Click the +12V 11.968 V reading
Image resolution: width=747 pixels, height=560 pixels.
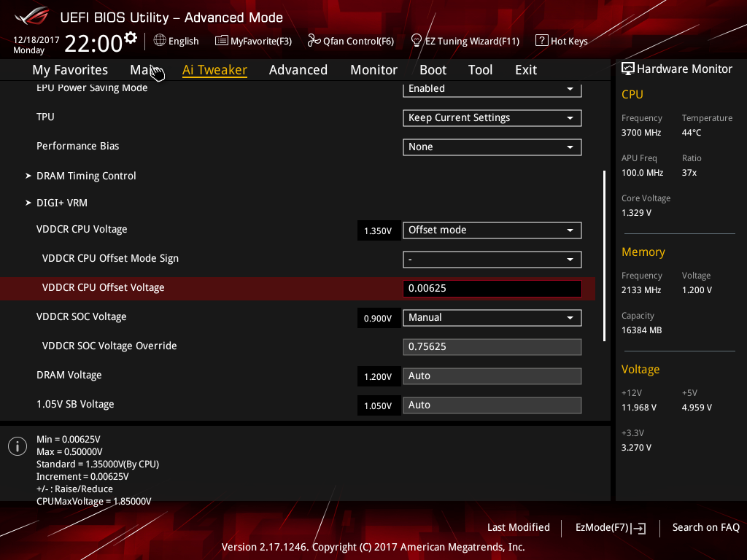[x=639, y=407]
